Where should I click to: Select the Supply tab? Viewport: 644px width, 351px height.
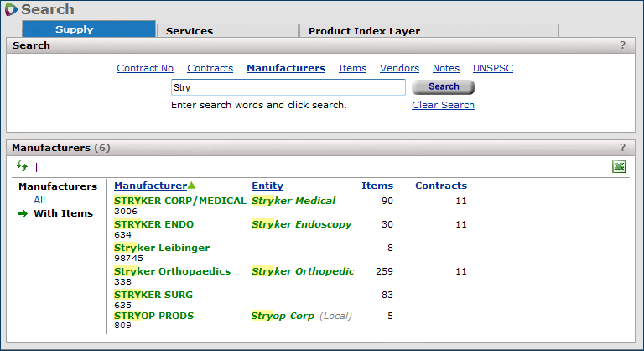pyautogui.click(x=75, y=30)
